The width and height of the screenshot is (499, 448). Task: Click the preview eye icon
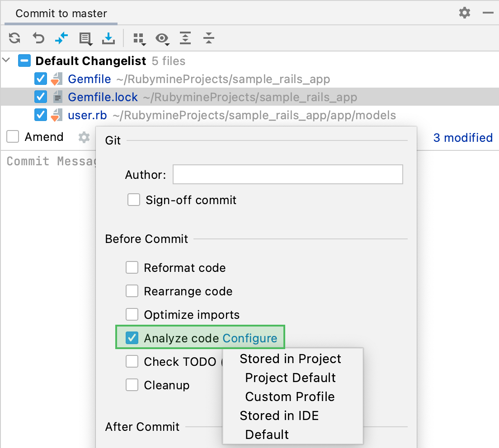point(163,39)
